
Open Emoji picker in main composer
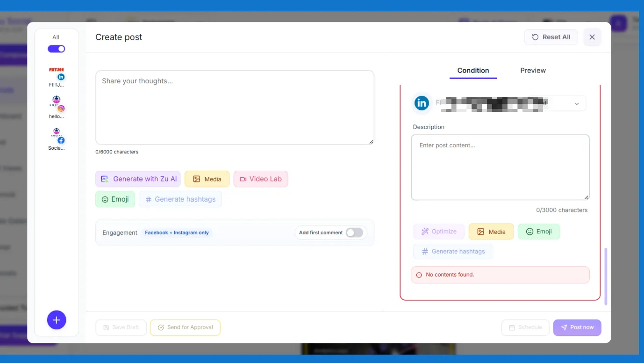[115, 199]
